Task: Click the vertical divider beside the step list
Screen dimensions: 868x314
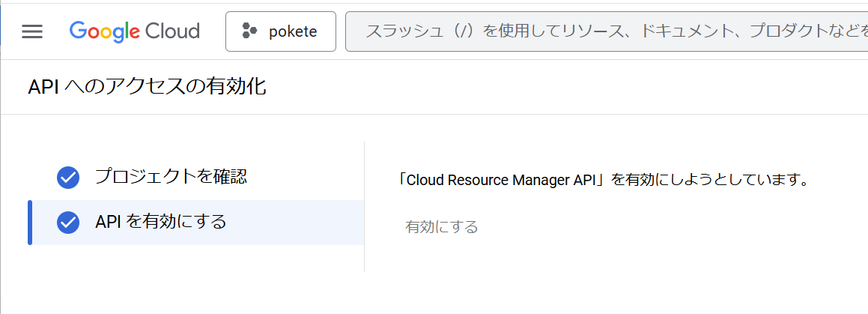Action: click(364, 207)
